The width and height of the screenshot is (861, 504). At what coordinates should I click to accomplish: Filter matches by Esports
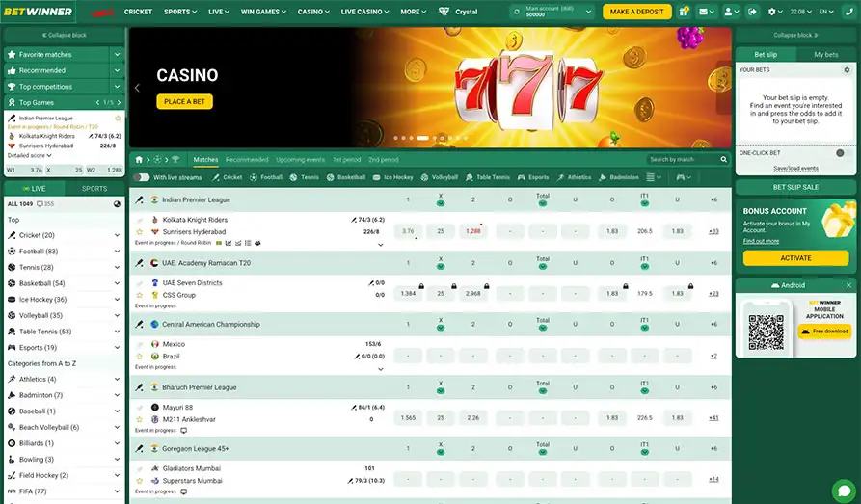point(533,177)
